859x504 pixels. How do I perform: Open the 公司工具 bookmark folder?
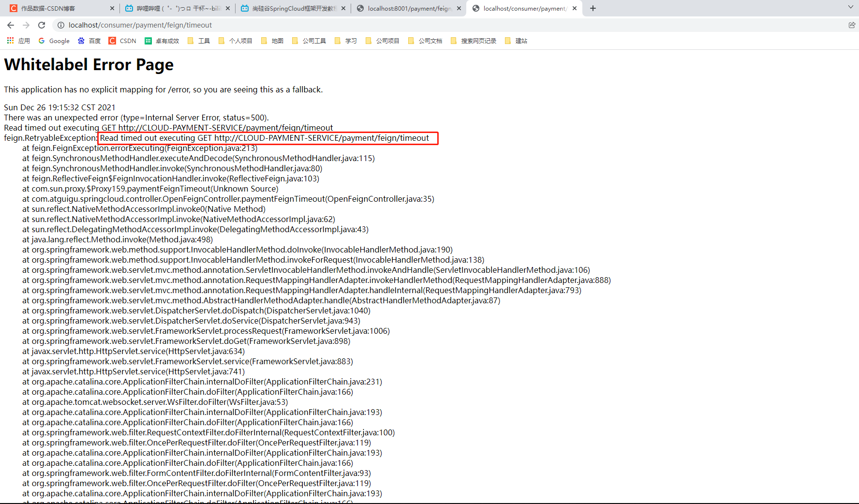click(x=309, y=41)
